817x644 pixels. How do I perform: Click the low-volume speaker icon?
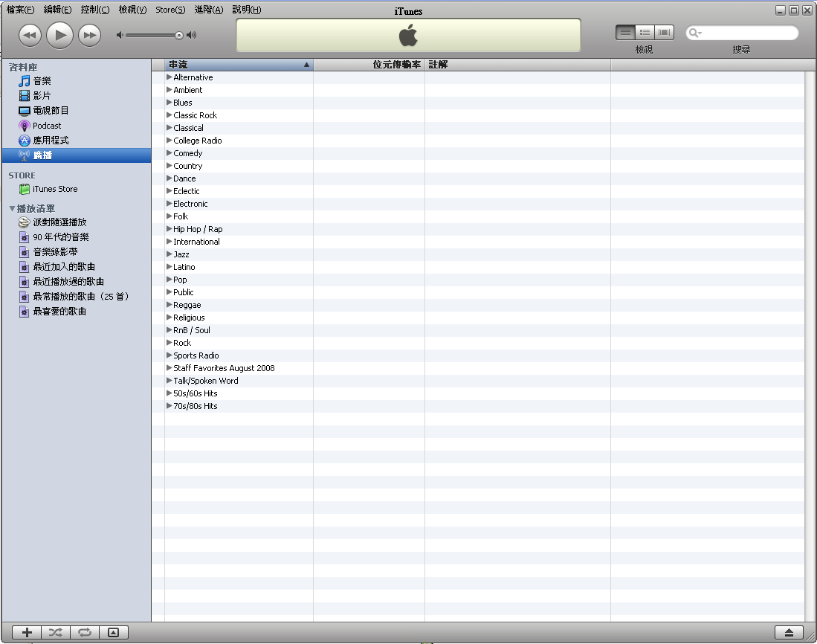[120, 35]
